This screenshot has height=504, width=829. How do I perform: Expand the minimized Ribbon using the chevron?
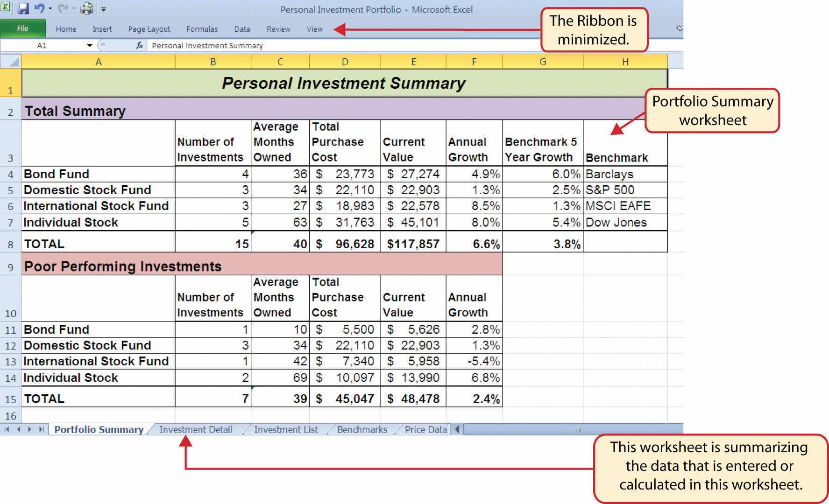(680, 28)
